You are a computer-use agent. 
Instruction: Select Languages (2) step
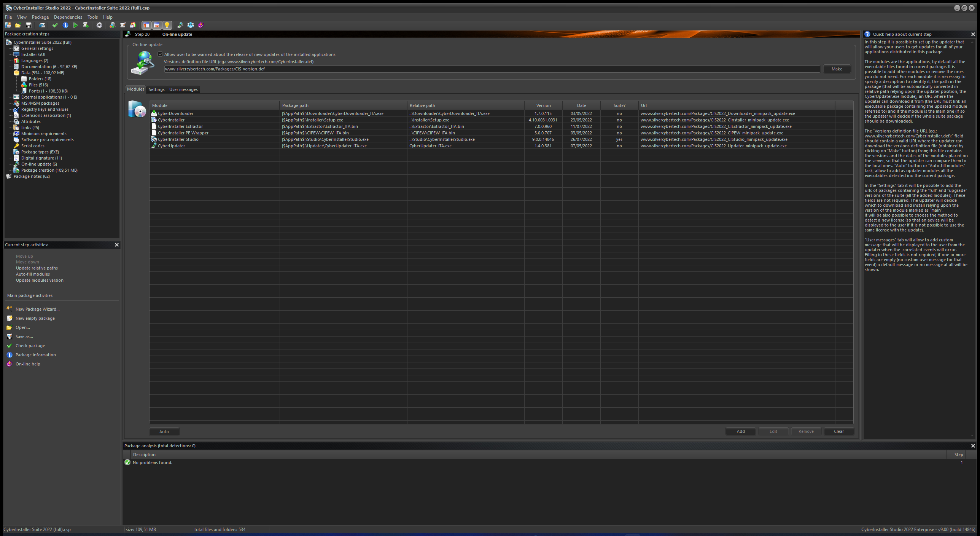35,61
